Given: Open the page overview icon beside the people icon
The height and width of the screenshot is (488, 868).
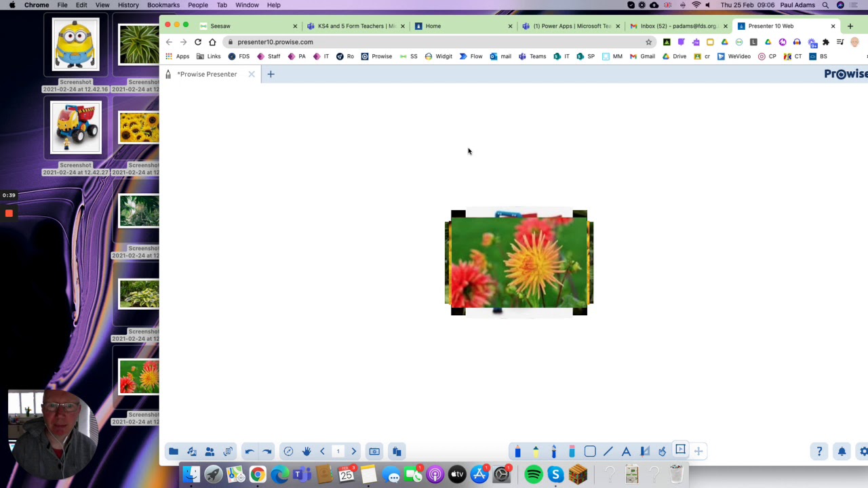Looking at the screenshot, I should pos(228,451).
